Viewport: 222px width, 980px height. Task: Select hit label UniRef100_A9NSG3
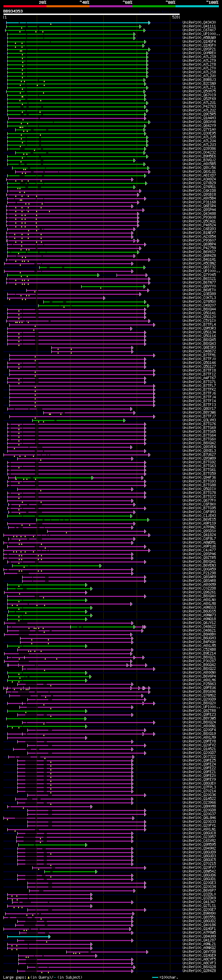[x=199, y=608]
